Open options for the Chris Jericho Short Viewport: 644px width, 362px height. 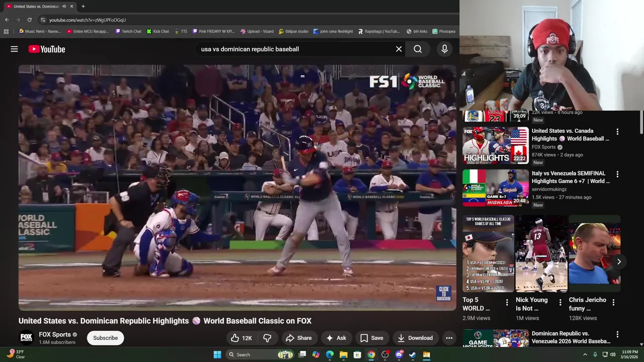click(x=613, y=302)
